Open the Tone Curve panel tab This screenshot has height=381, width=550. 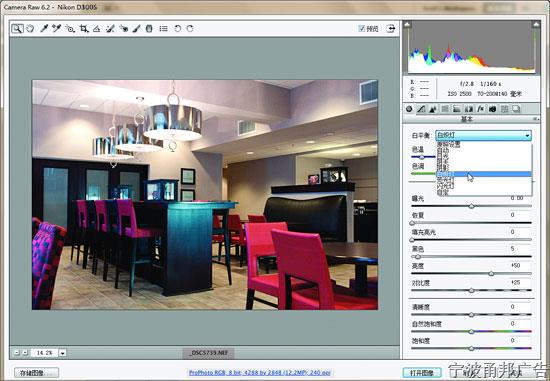point(421,109)
